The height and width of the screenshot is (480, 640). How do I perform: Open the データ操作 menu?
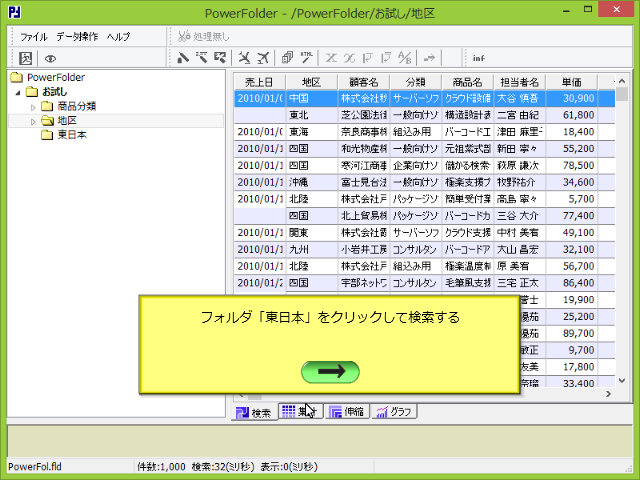(x=77, y=37)
